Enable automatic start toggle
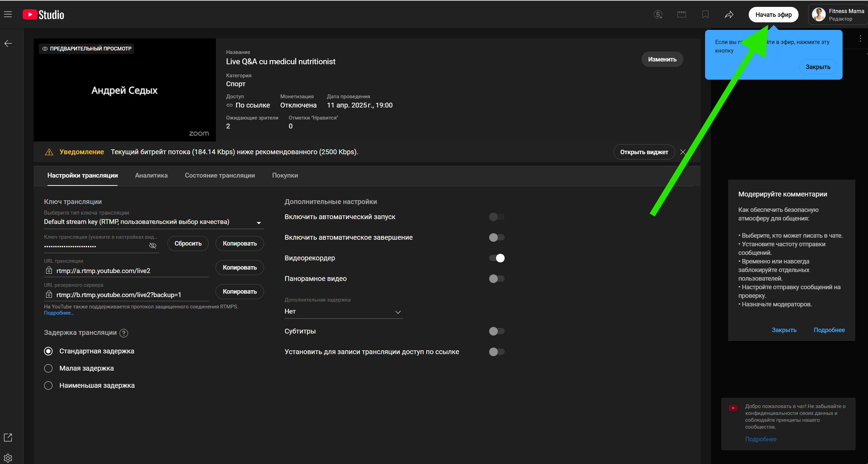The height and width of the screenshot is (464, 868). click(497, 217)
